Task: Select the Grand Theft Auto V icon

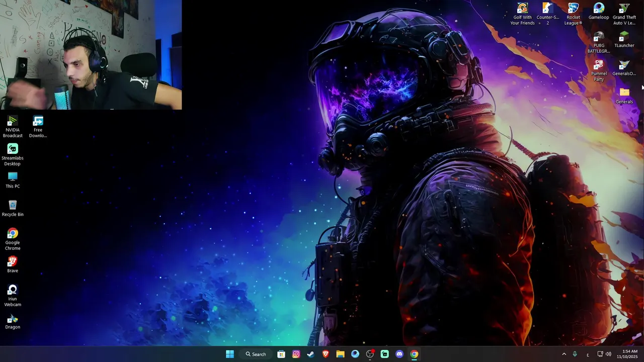Action: 624,14
